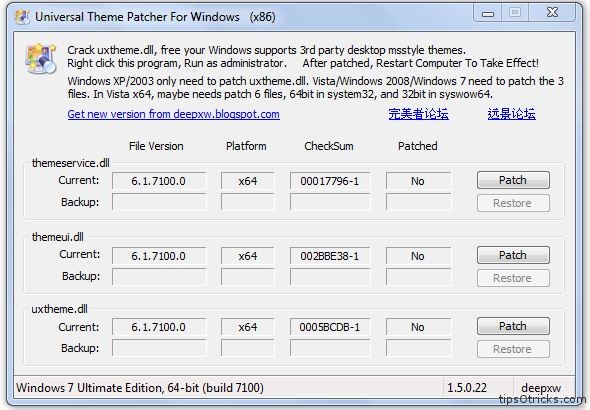Select uxtheme.dll current file version field
Viewport: 590px width, 410px height.
click(x=159, y=327)
